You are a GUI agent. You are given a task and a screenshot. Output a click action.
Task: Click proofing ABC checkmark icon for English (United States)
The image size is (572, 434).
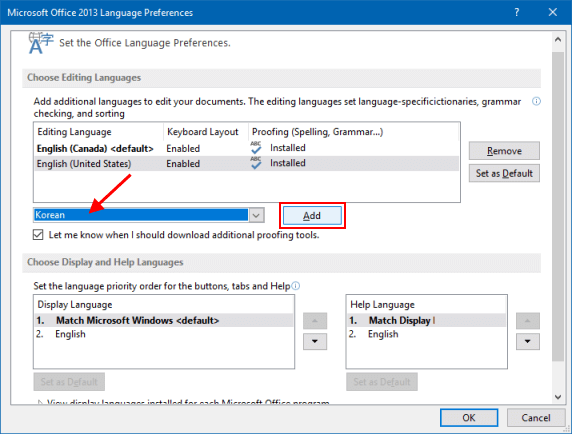(x=256, y=163)
